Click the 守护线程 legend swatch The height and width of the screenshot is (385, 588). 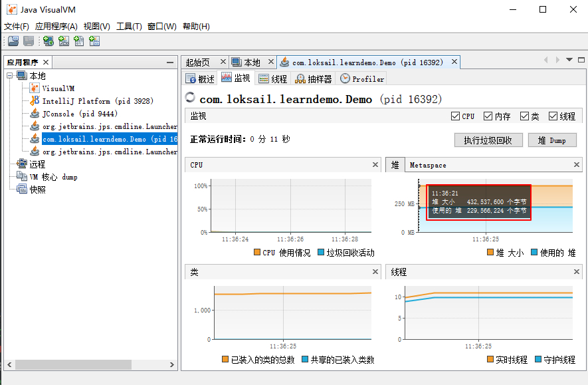(538, 360)
